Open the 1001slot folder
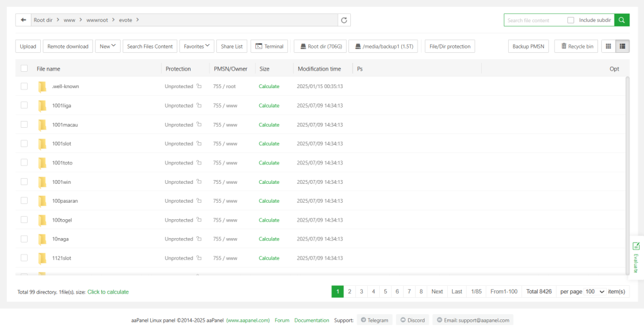The width and height of the screenshot is (644, 330). pos(62,144)
